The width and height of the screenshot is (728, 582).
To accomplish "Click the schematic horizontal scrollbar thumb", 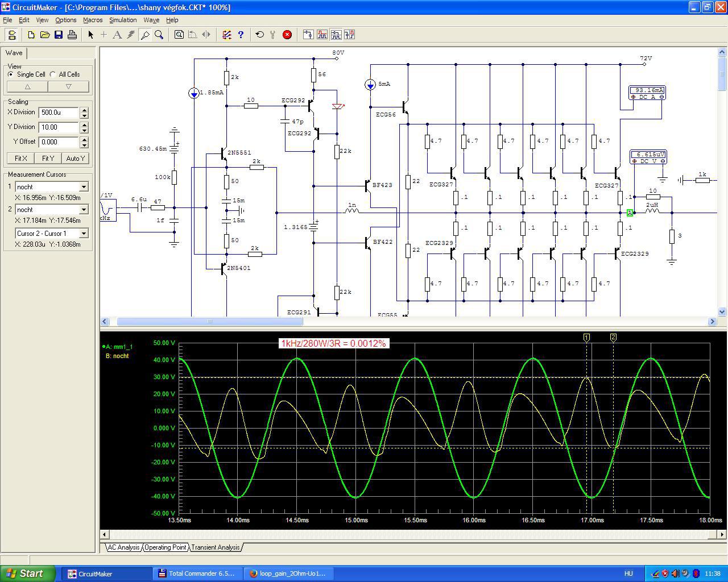I will 209,322.
